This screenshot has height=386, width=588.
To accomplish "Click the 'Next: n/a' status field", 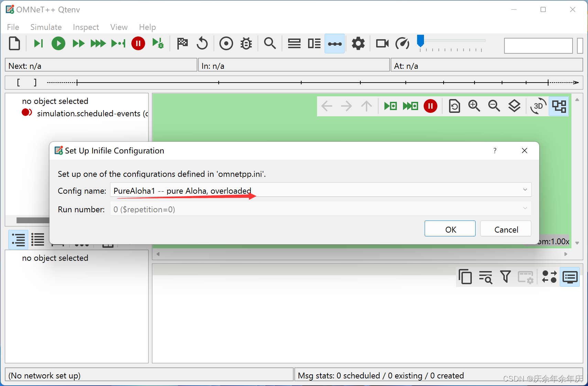I will (x=101, y=65).
